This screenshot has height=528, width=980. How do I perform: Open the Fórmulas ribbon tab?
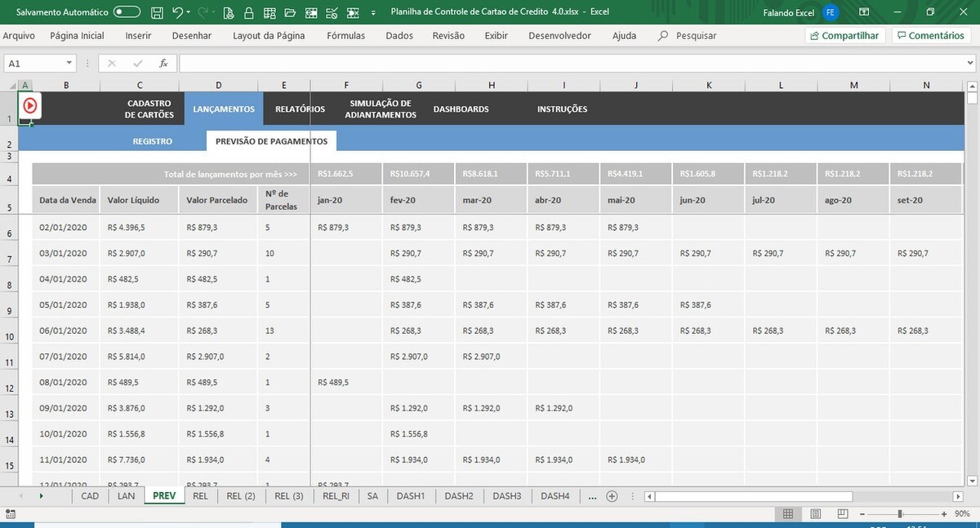[345, 36]
